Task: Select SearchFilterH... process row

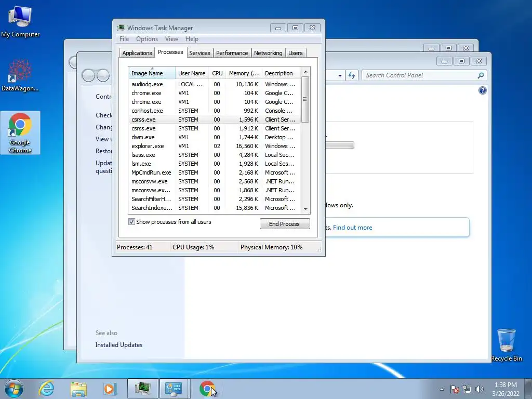Action: click(x=215, y=199)
